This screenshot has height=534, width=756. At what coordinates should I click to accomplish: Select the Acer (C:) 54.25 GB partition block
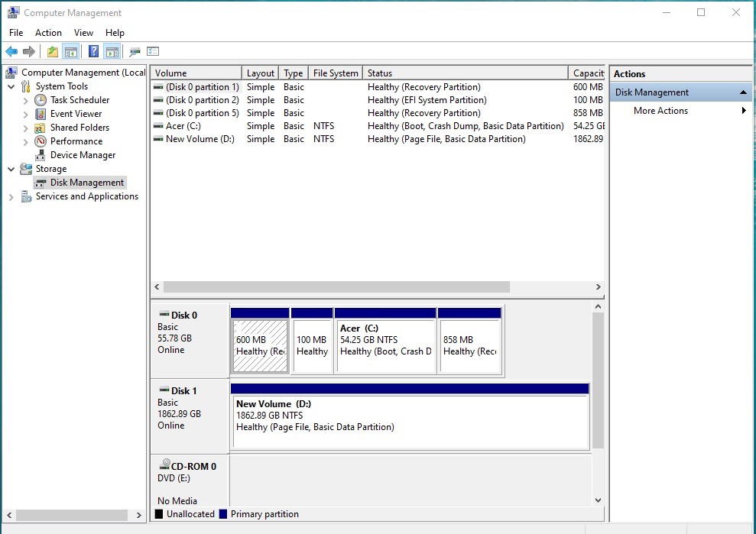[x=385, y=341]
